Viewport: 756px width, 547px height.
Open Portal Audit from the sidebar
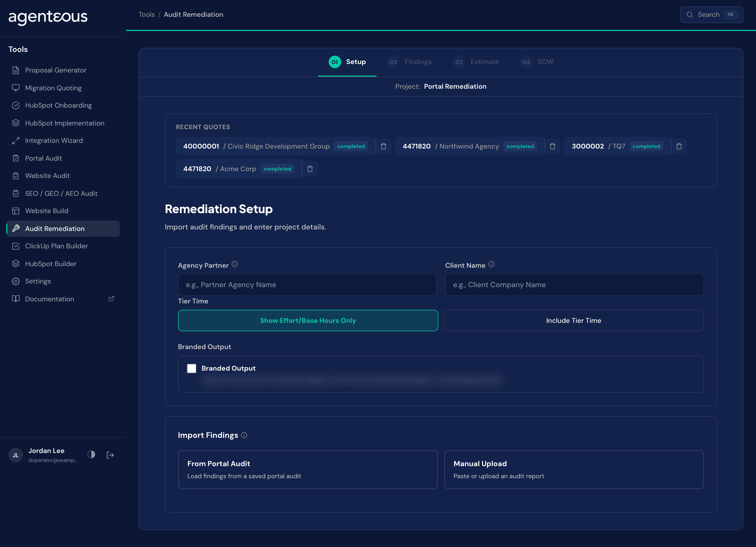[63, 158]
